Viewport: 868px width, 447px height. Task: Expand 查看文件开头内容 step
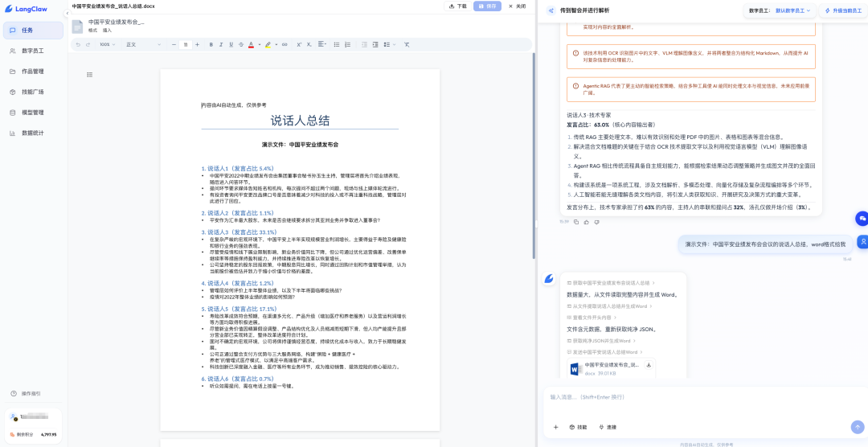592,318
